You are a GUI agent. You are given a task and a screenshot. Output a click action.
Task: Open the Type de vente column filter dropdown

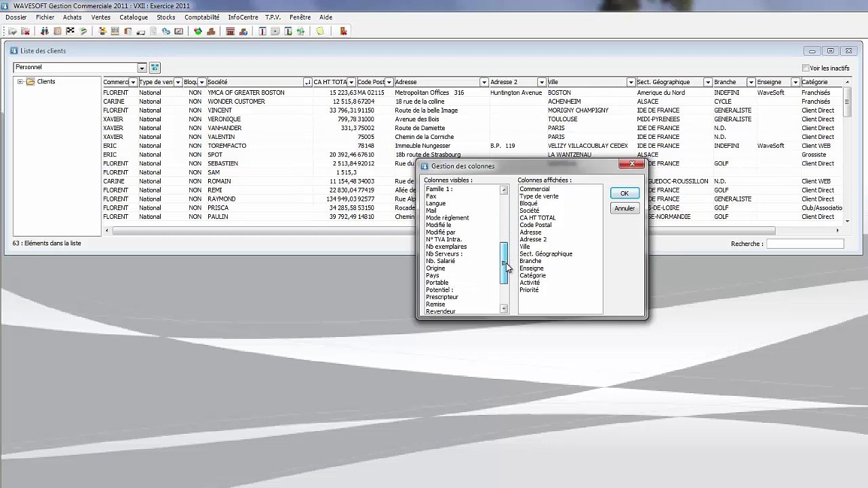178,82
